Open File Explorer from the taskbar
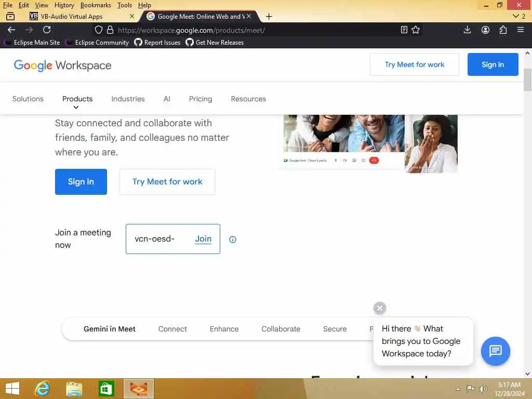This screenshot has width=532, height=399. pos(74,389)
